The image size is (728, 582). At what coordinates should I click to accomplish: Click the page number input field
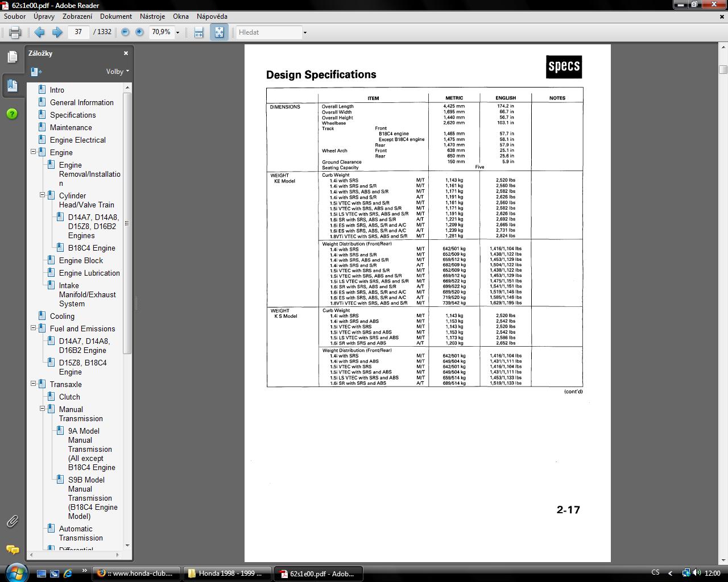tap(78, 32)
